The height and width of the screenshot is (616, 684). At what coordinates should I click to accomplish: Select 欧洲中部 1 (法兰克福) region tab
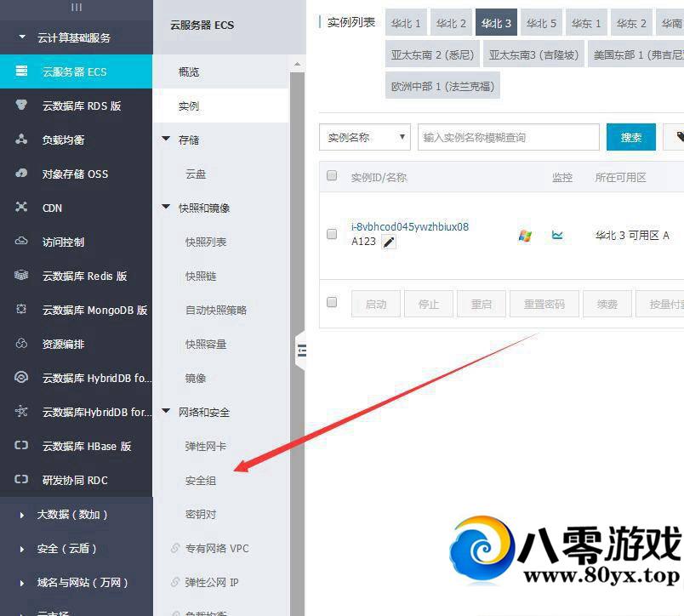click(x=442, y=86)
